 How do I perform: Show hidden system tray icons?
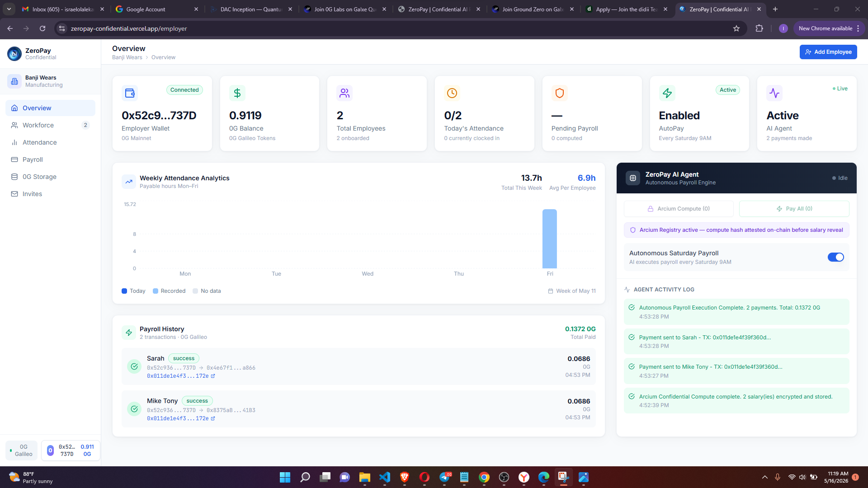click(x=765, y=477)
